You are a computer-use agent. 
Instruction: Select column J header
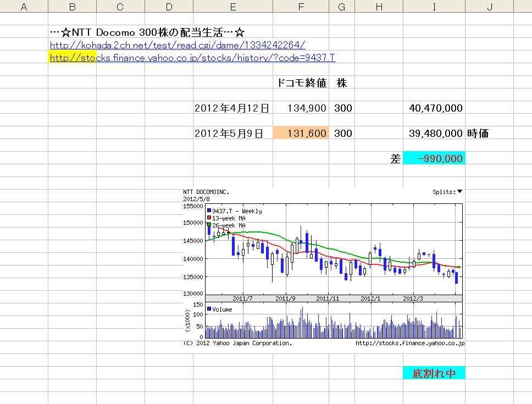pos(489,7)
